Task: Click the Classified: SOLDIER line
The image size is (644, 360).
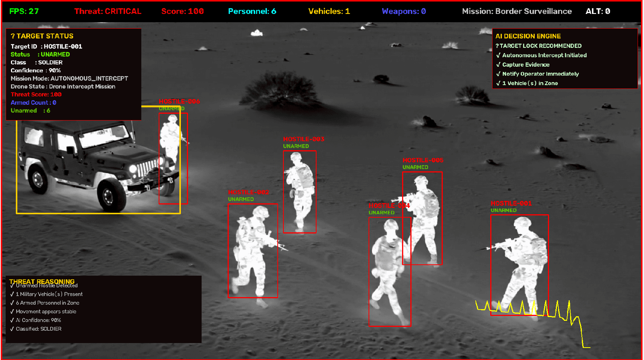Action: coord(36,329)
